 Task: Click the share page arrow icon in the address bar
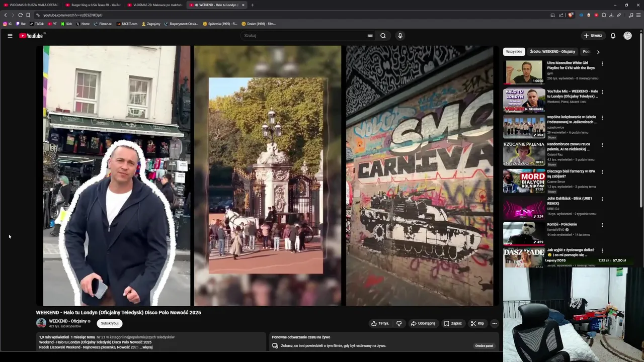pyautogui.click(x=561, y=15)
